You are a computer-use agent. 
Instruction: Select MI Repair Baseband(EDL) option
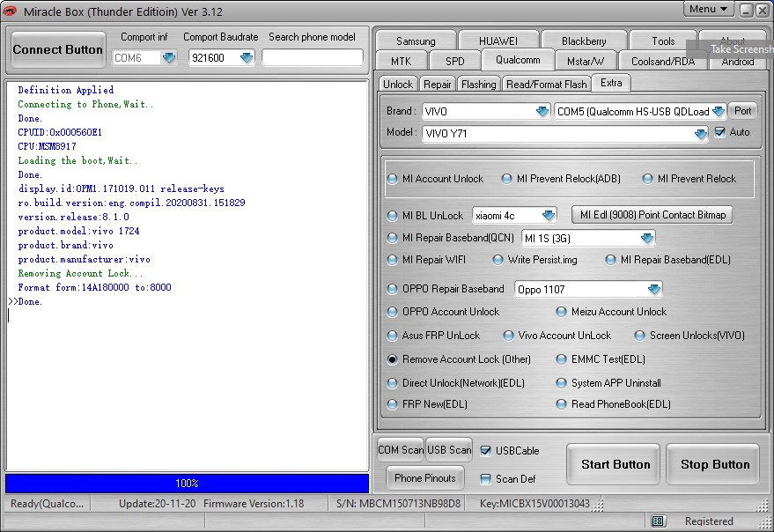[x=610, y=260]
